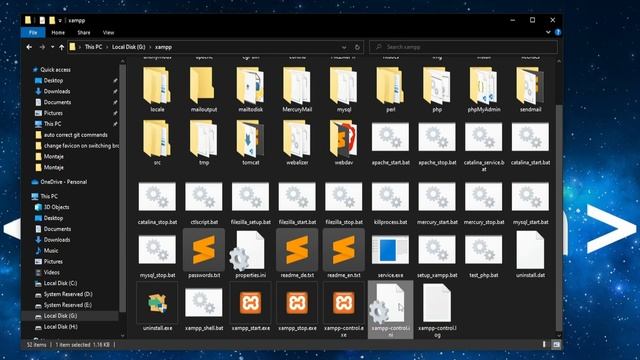
Task: Open the MercuryMail folder
Action: pyautogui.click(x=297, y=90)
